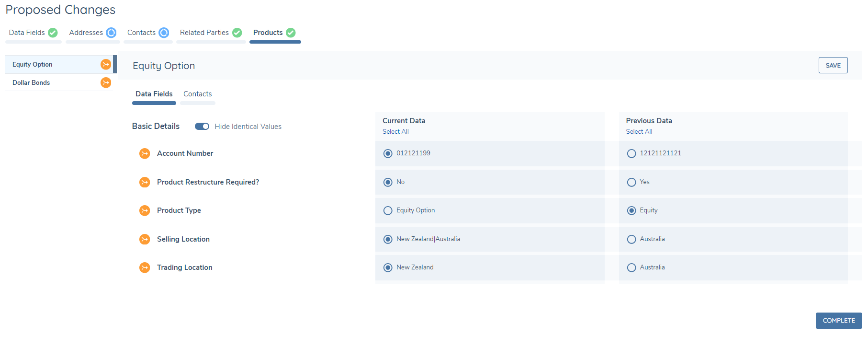Switch to the Contacts sub-tab under Equity Option

click(197, 94)
